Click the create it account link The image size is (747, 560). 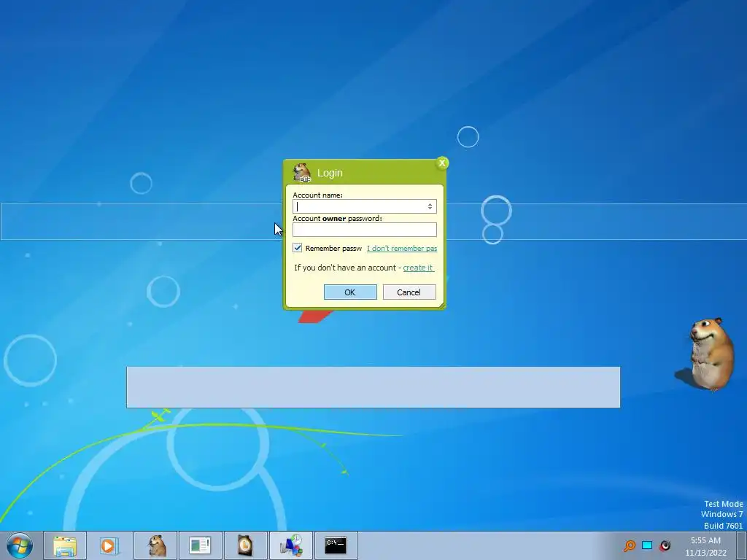(x=418, y=268)
